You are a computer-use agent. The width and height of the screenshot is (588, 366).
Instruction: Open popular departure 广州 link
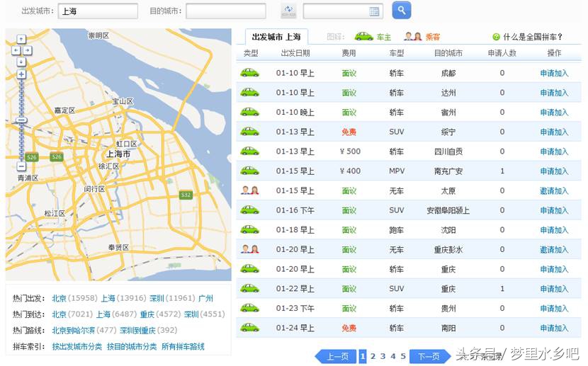tap(206, 298)
